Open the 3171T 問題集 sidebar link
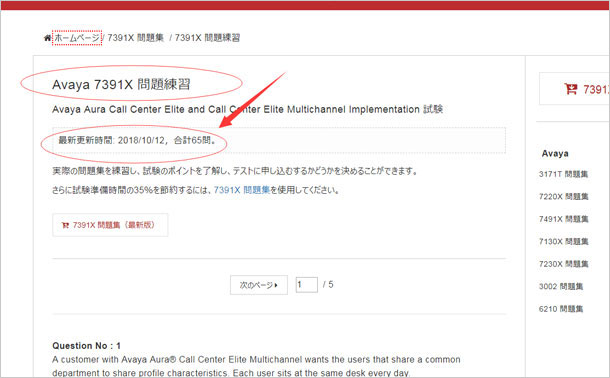610x378 pixels. point(563,174)
